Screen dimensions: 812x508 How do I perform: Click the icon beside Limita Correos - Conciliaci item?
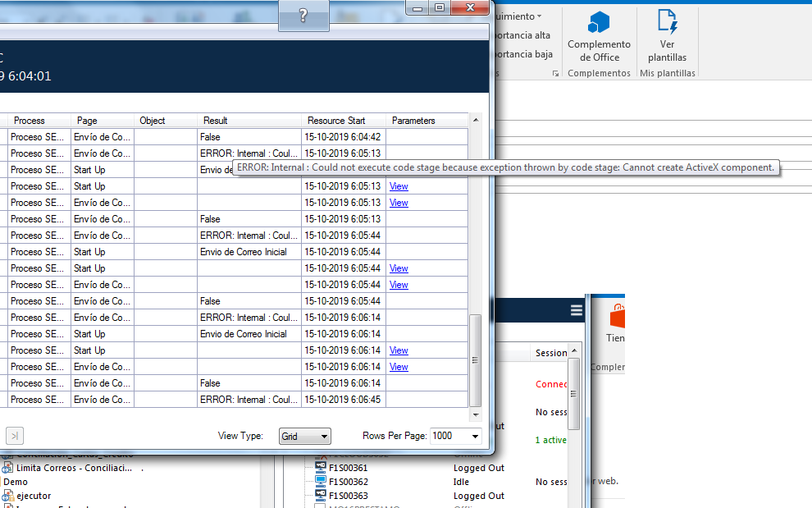coord(8,467)
